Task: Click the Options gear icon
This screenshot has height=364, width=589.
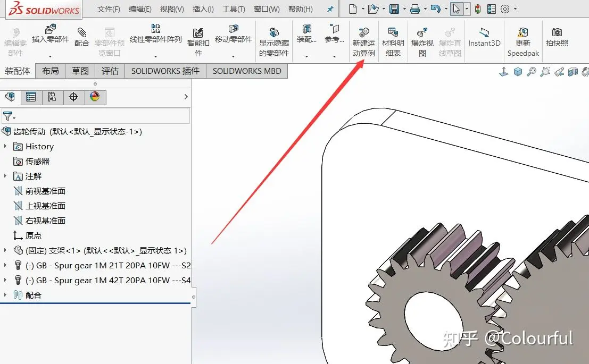Action: pyautogui.click(x=505, y=9)
